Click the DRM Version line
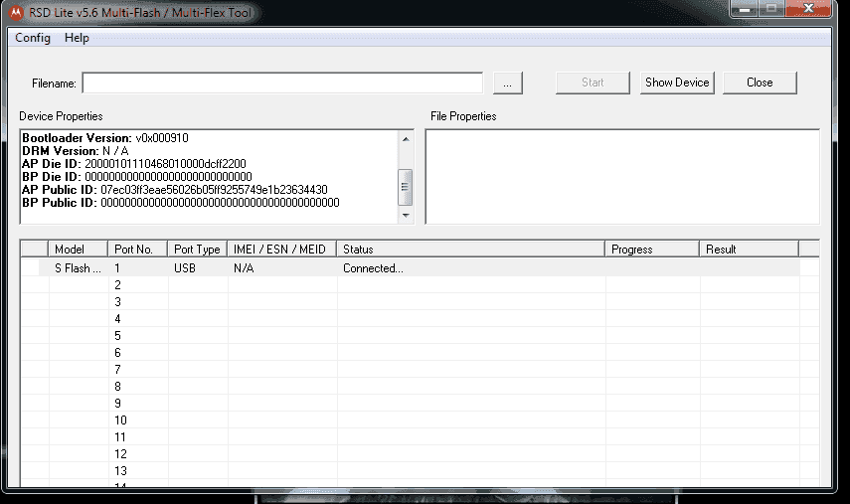850x504 pixels. tap(76, 151)
